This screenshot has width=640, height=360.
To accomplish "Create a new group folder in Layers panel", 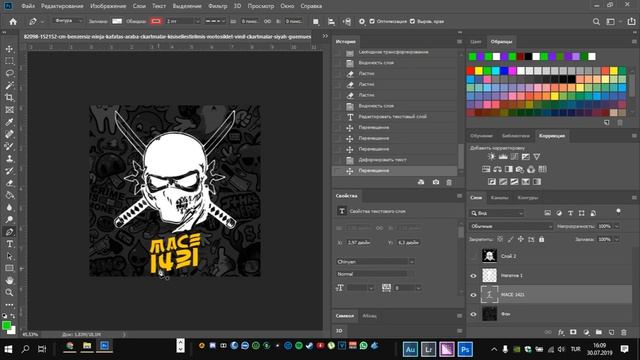I will [x=598, y=333].
